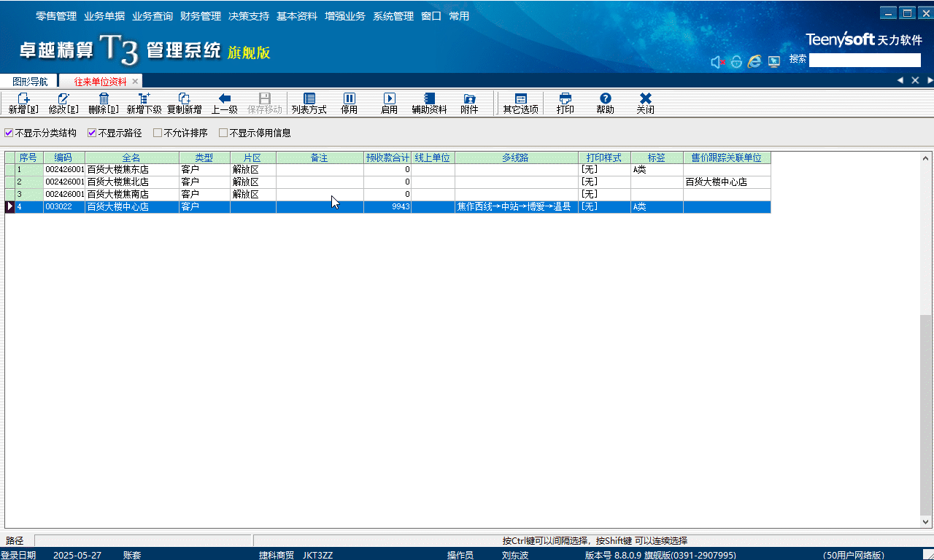Click the 删除 (Delete) trash icon

[104, 99]
